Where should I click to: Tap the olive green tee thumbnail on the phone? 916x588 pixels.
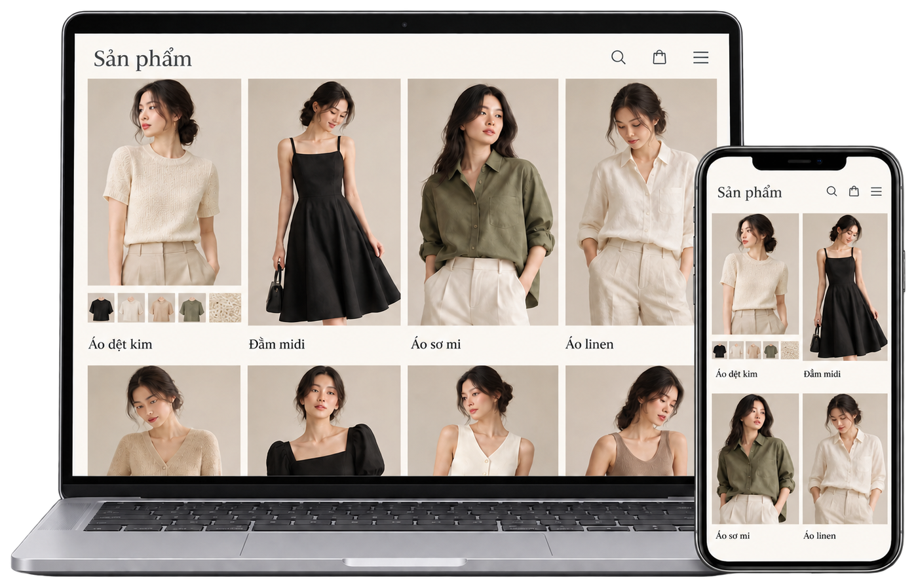point(771,350)
